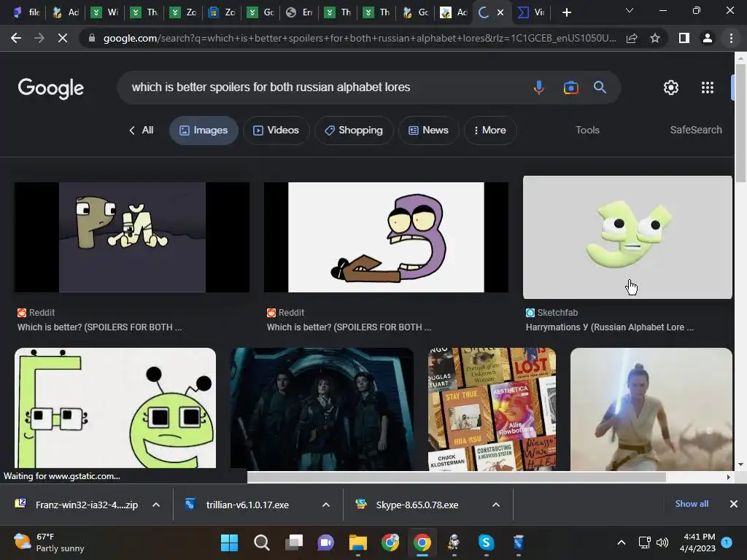
Task: Open the Google apps grid
Action: [x=708, y=87]
